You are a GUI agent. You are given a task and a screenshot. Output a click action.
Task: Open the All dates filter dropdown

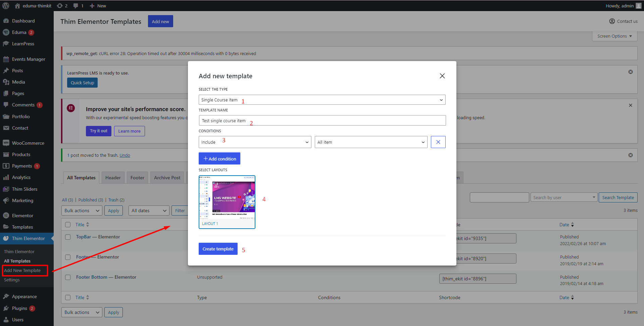[x=149, y=211]
